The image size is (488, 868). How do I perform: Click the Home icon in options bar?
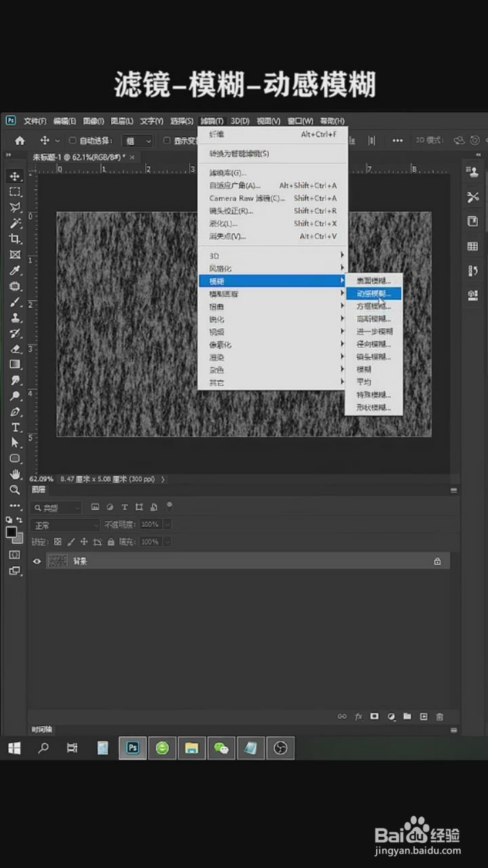point(20,140)
